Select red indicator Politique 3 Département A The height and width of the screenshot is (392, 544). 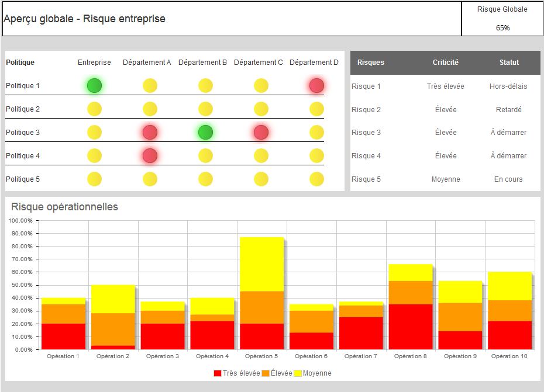point(150,133)
